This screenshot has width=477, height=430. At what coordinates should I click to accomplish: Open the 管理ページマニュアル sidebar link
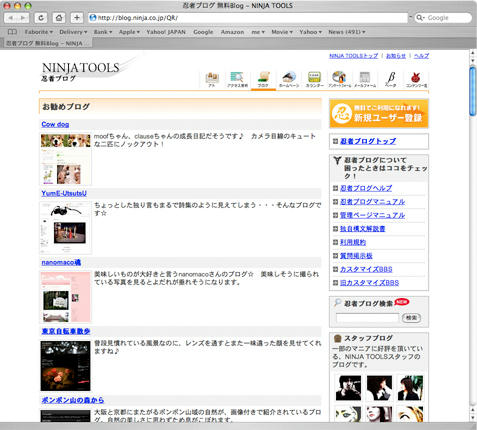[372, 215]
